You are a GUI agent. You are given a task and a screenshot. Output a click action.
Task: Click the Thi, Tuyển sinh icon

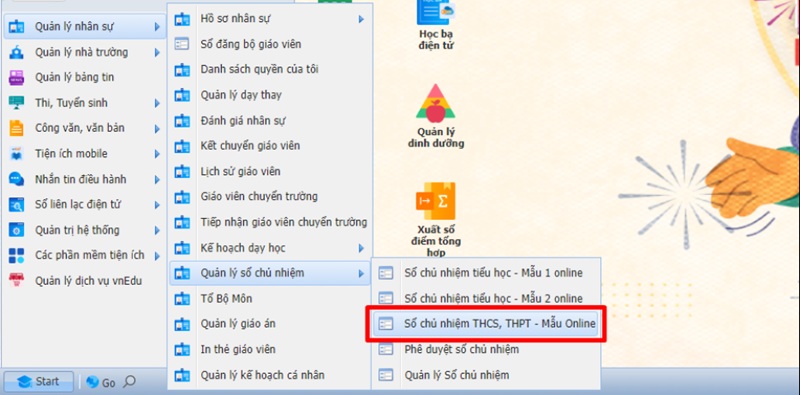(16, 103)
